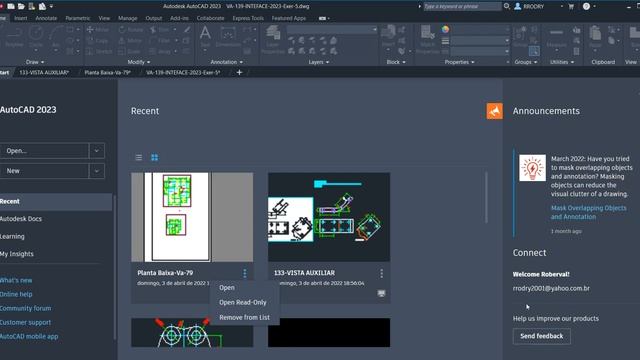
Task: Select the Mirror tool in Modify panel
Action: click(131, 41)
